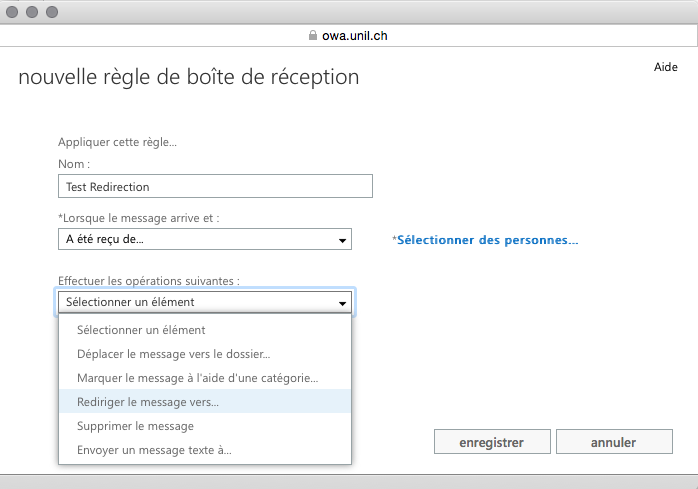Select the 'Supprimer le message' option
Image resolution: width=698 pixels, height=489 pixels.
pos(135,426)
